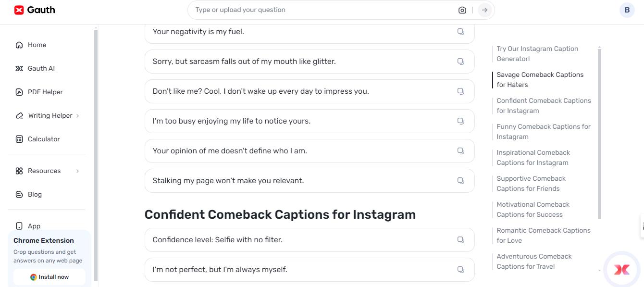Screen dimensions: 644x287
Task: Open Gauth AI from the sidebar
Action: [x=41, y=68]
